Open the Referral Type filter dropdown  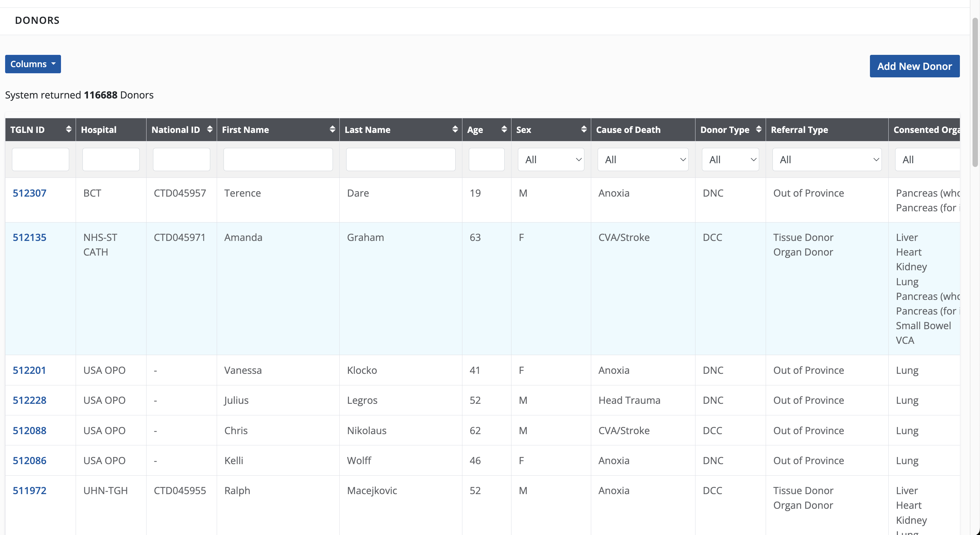pyautogui.click(x=827, y=159)
